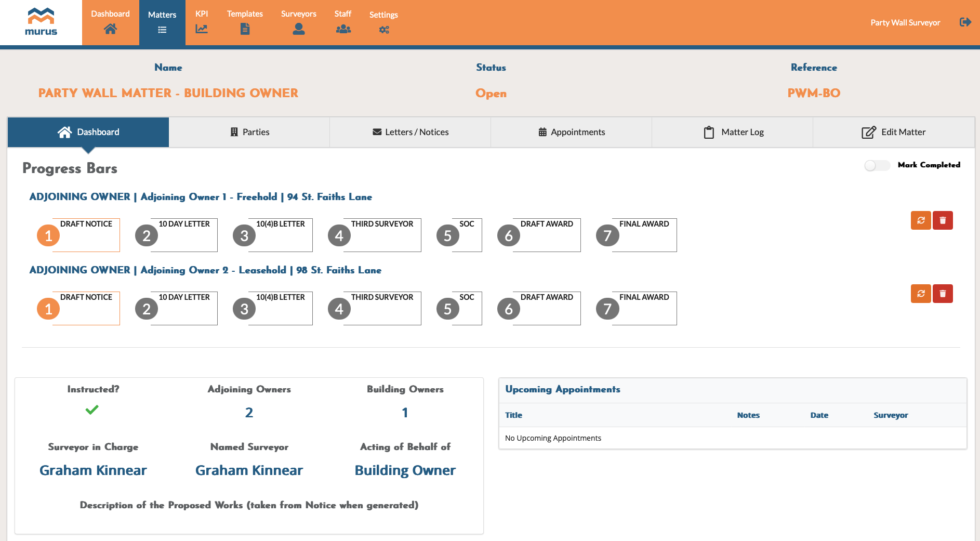
Task: Click the logout icon
Action: tap(965, 22)
